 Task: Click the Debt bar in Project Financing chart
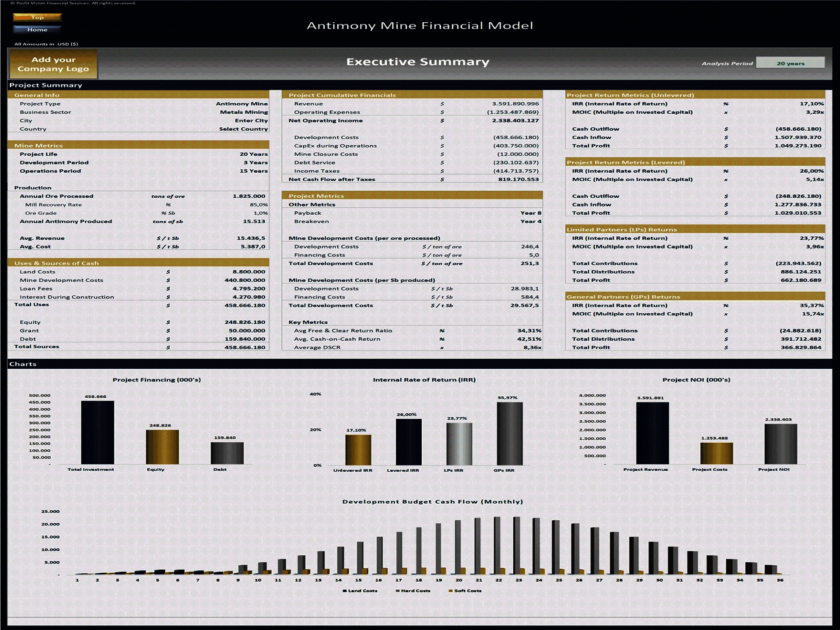[227, 453]
